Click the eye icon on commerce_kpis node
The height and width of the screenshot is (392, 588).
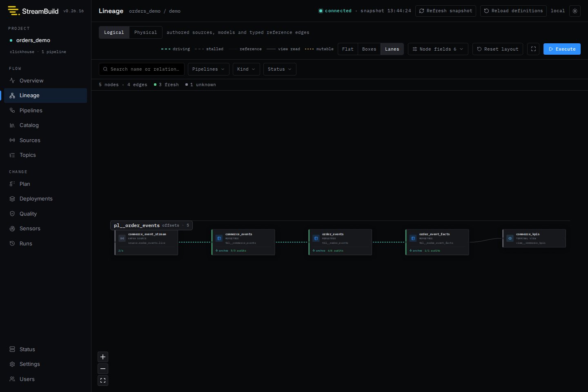tap(510, 238)
